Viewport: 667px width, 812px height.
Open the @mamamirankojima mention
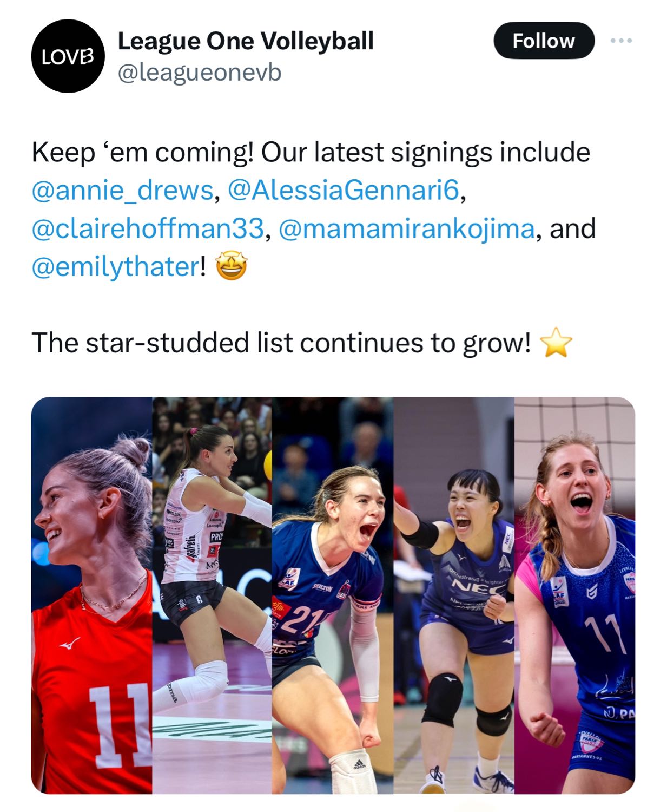pos(407,228)
